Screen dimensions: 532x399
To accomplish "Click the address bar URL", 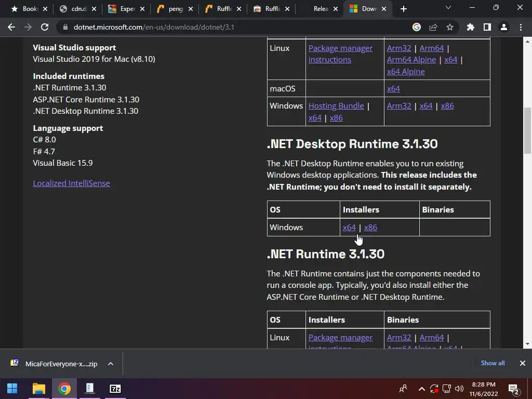I will (x=154, y=27).
